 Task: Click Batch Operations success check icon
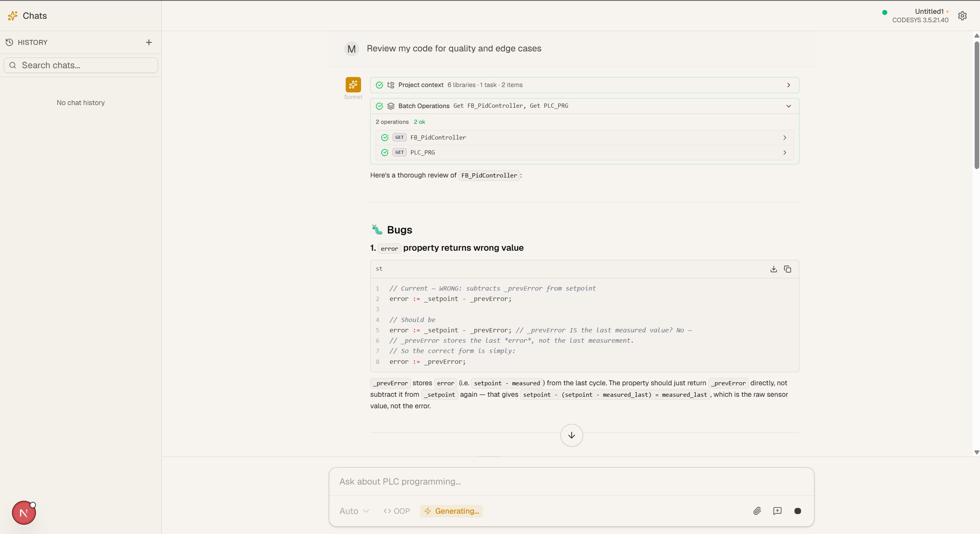(x=379, y=106)
